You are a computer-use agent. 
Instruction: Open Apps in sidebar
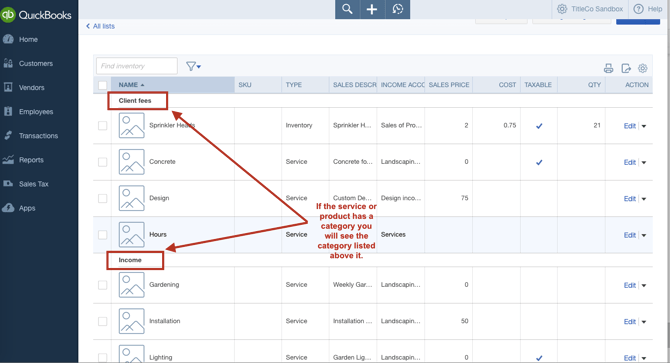pos(27,208)
